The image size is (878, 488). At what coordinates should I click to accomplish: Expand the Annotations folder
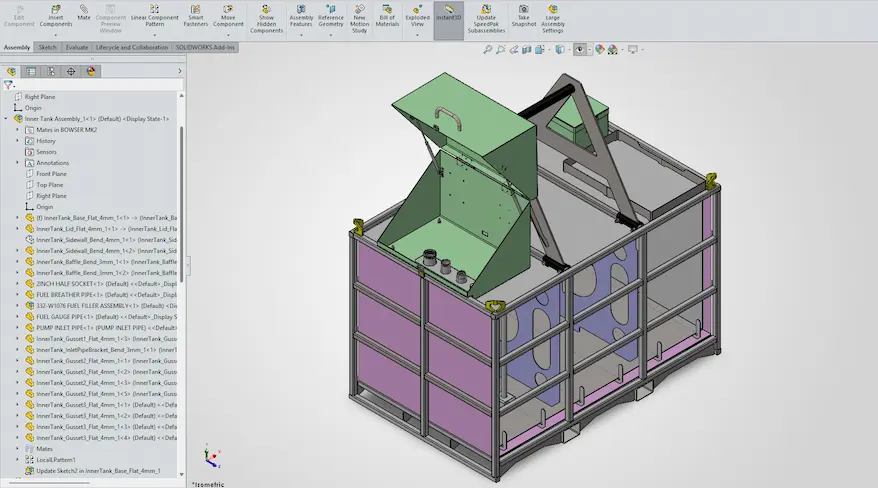click(x=17, y=163)
